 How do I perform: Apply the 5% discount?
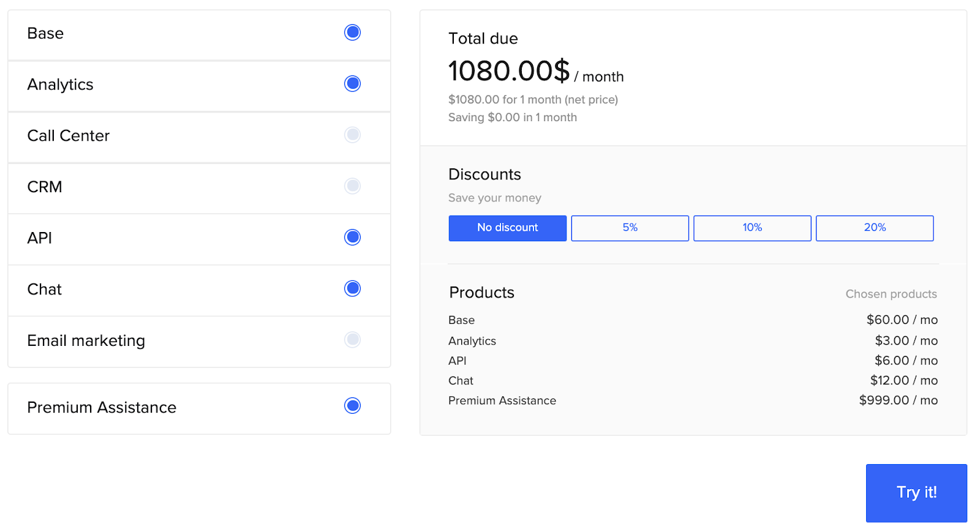[630, 228]
